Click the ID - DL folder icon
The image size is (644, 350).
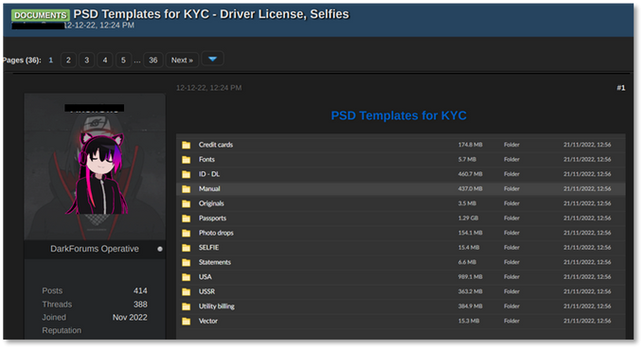pyautogui.click(x=187, y=174)
